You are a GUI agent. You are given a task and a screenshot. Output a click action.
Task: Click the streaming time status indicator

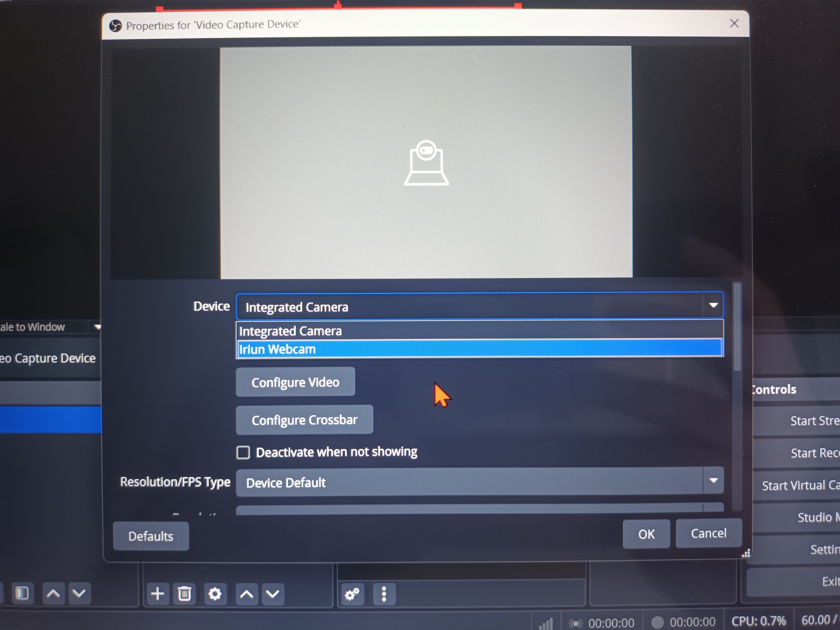(602, 623)
